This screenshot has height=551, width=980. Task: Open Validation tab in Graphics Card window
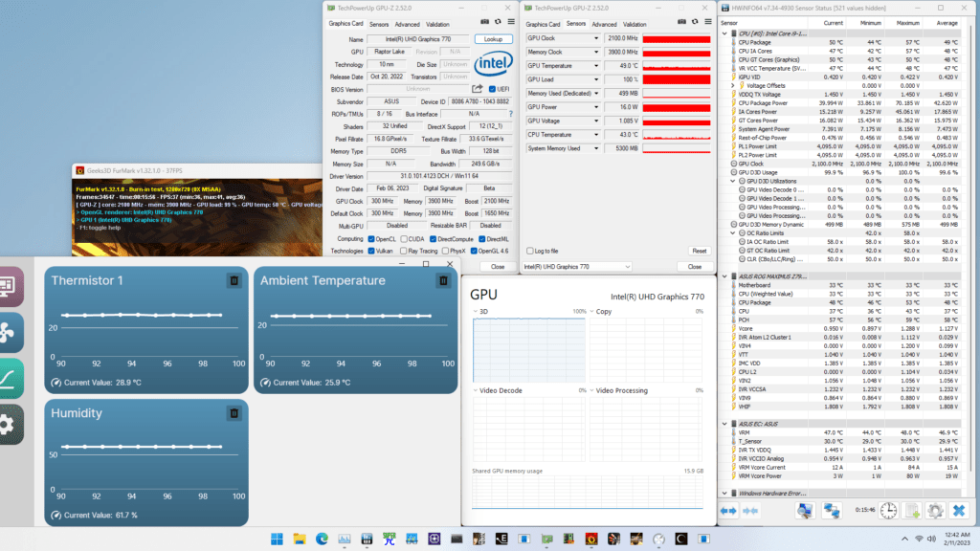pos(437,24)
